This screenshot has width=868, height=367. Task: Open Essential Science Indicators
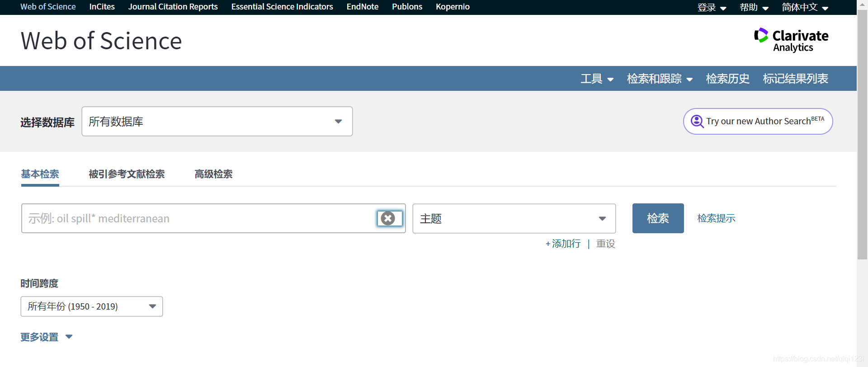282,7
